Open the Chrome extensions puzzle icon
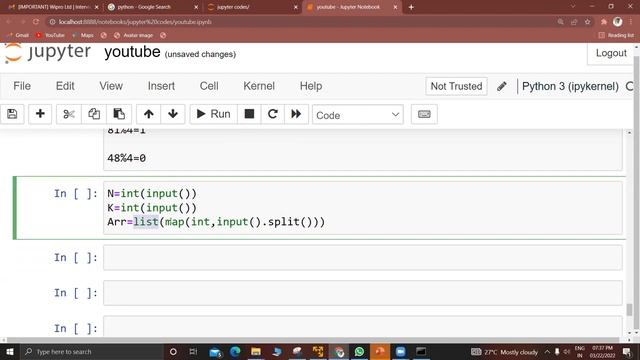 coord(604,22)
